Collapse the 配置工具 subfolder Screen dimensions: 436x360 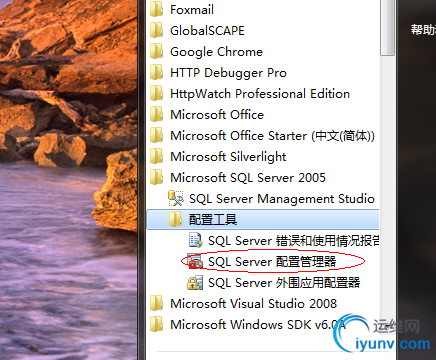coord(213,220)
